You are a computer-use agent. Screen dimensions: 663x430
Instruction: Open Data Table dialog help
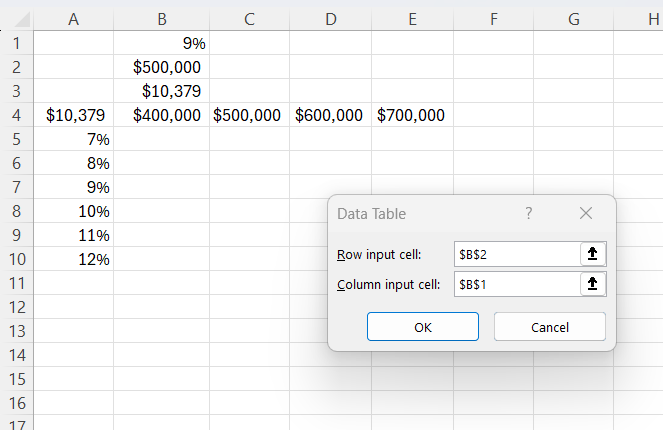[x=529, y=213]
